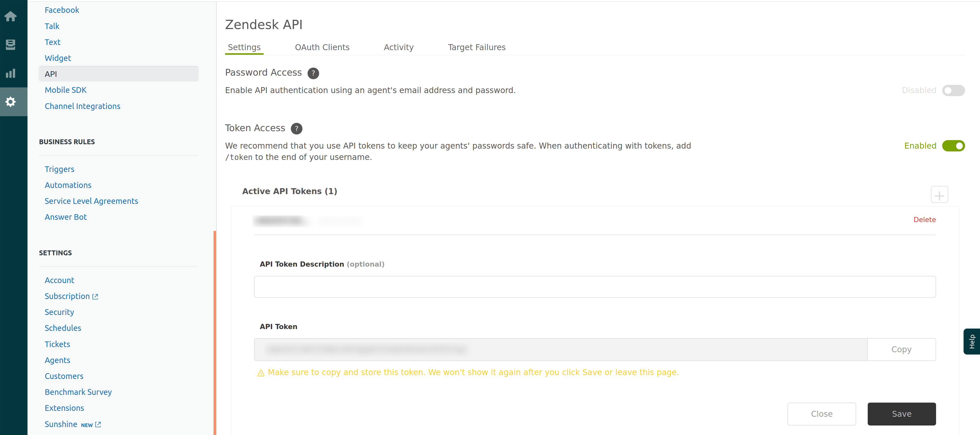Image resolution: width=980 pixels, height=435 pixels.
Task: Copy the API token
Action: (x=901, y=349)
